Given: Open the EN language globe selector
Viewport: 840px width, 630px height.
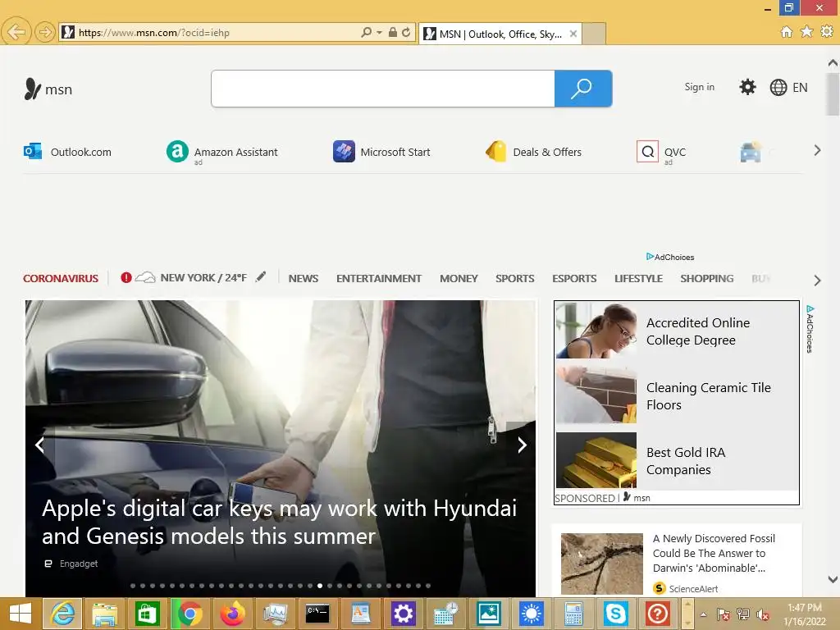Looking at the screenshot, I should [788, 87].
